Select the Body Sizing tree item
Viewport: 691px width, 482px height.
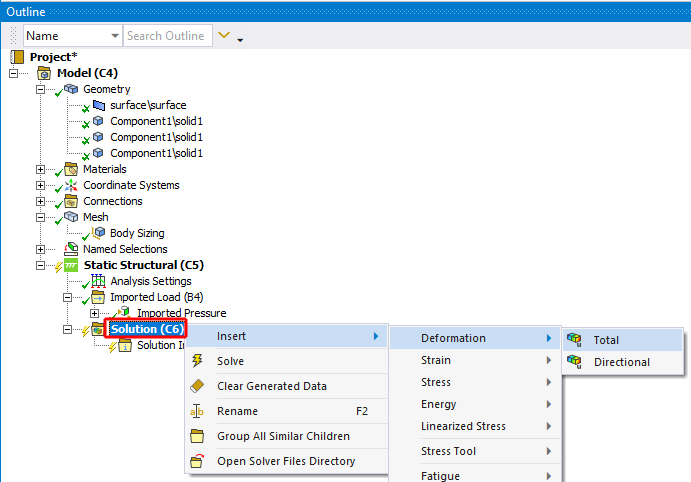137,233
